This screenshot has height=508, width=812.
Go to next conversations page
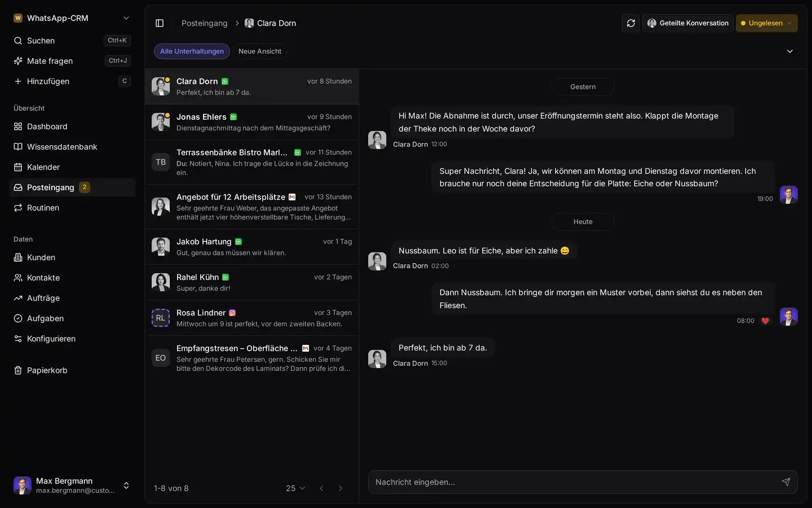(x=341, y=488)
